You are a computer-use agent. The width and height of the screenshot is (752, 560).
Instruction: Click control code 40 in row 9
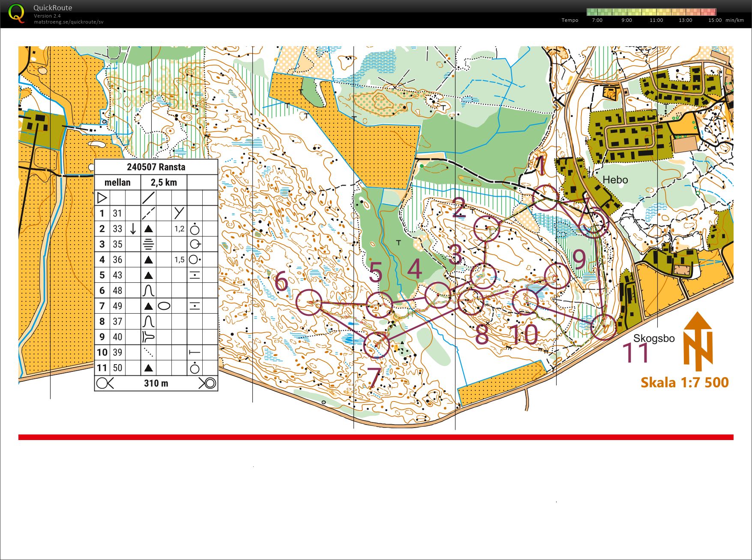(117, 337)
